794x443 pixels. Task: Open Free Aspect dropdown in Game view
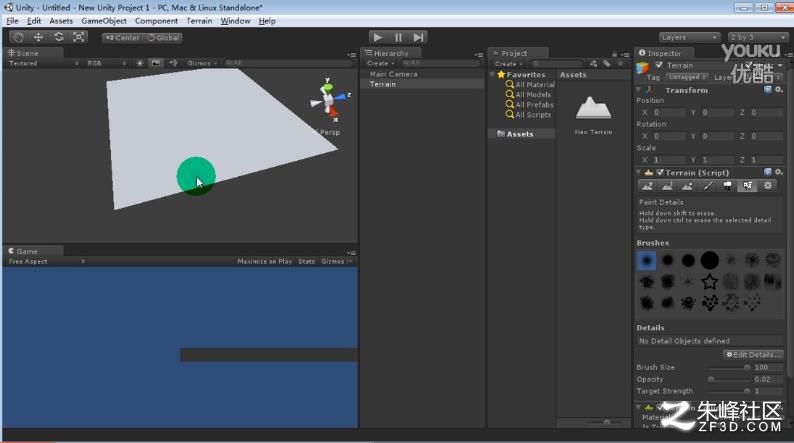click(46, 261)
